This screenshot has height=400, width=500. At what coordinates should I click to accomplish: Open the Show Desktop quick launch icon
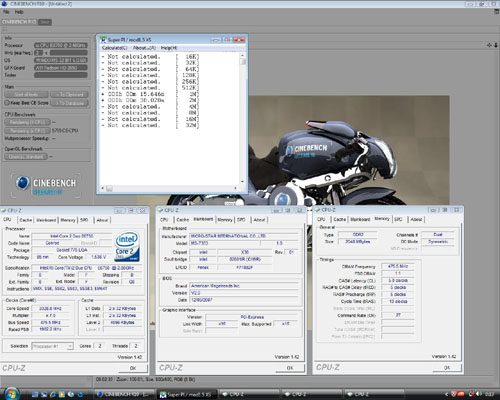35,394
